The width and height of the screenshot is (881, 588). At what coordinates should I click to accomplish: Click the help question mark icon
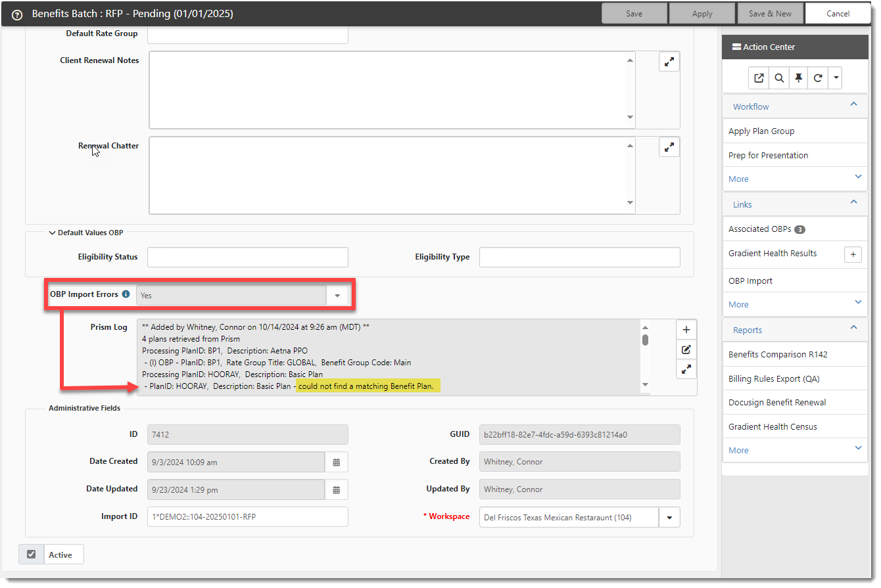[17, 14]
